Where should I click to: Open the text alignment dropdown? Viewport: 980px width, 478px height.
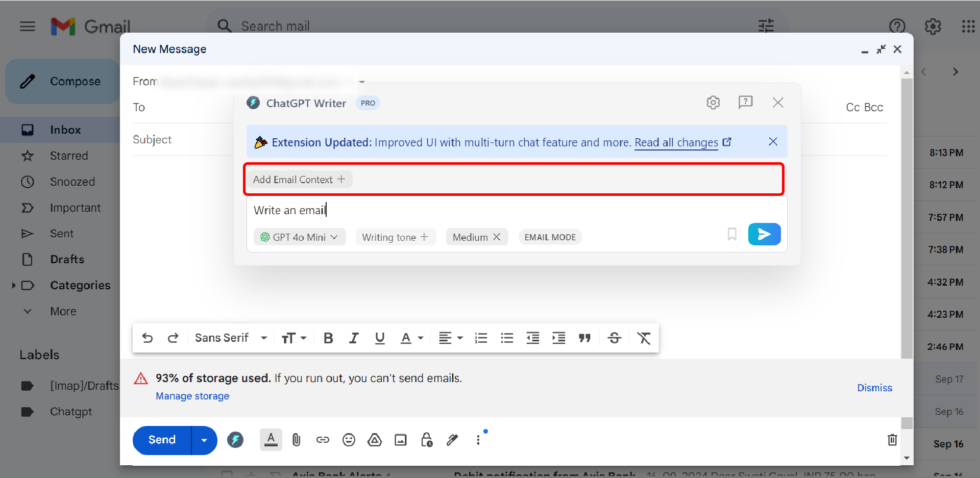coord(451,338)
